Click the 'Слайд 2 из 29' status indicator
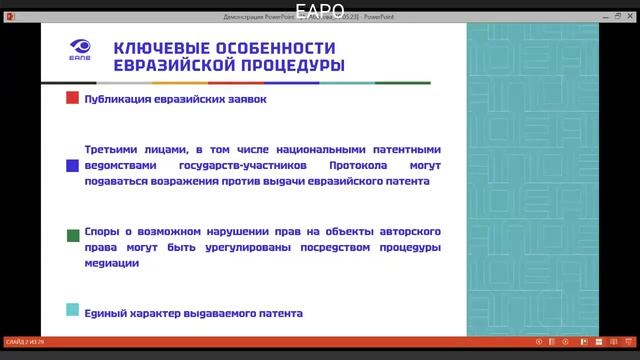Viewport: 640px width, 360px height. (x=25, y=342)
